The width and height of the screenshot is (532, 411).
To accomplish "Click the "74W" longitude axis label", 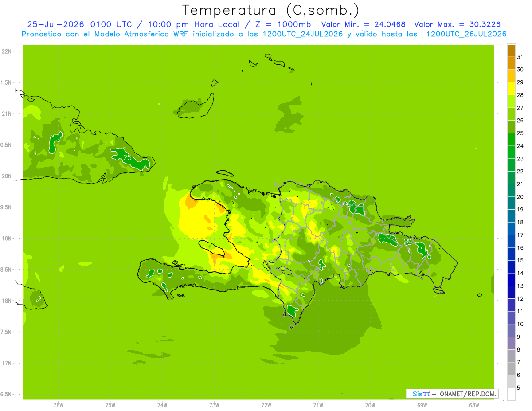I will point(162,405).
